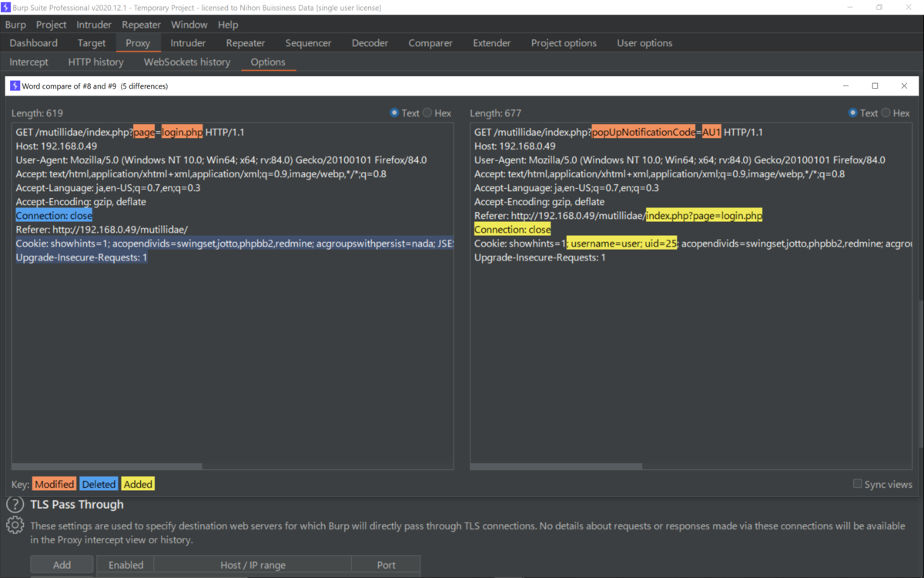924x578 pixels.
Task: Click the main window vertical scrollbar
Action: tap(920, 372)
